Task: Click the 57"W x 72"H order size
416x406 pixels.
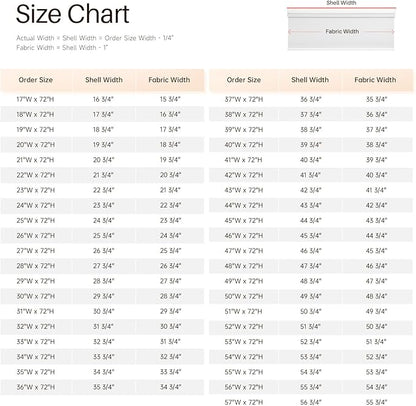Action: (x=244, y=402)
